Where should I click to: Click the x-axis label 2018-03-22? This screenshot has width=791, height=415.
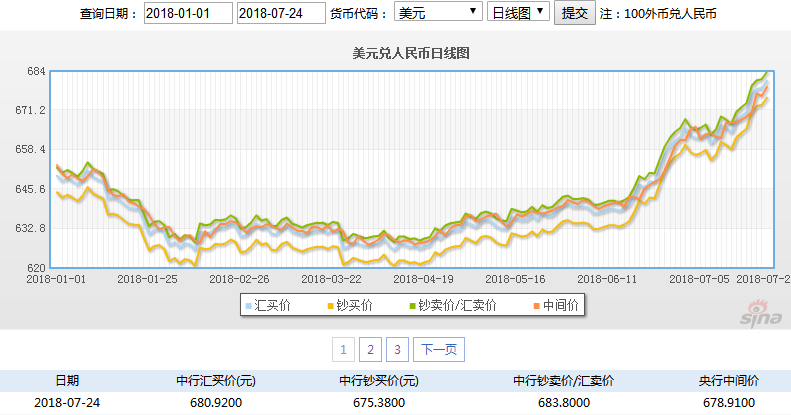331,279
